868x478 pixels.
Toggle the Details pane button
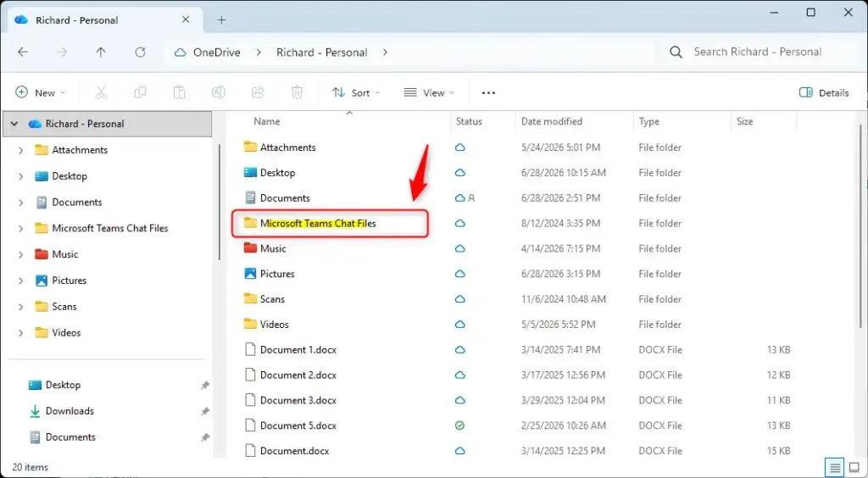[824, 92]
